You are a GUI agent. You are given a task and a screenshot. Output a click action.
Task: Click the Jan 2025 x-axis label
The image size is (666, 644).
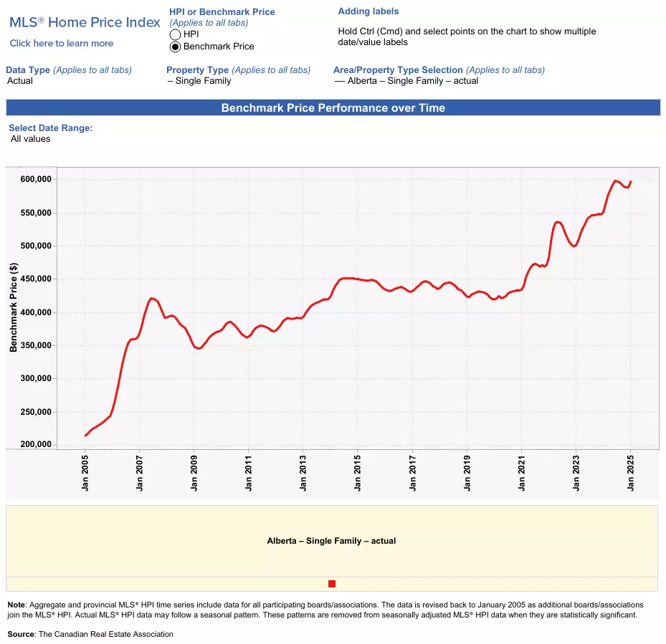[630, 473]
